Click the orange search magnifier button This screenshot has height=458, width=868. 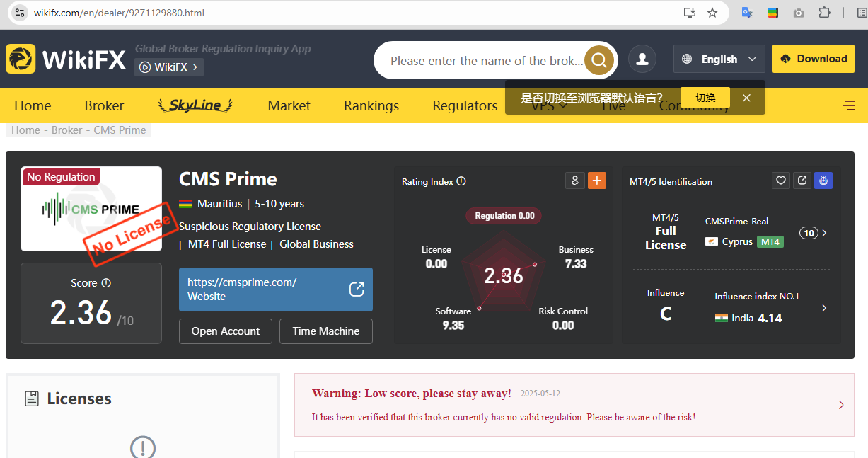599,60
